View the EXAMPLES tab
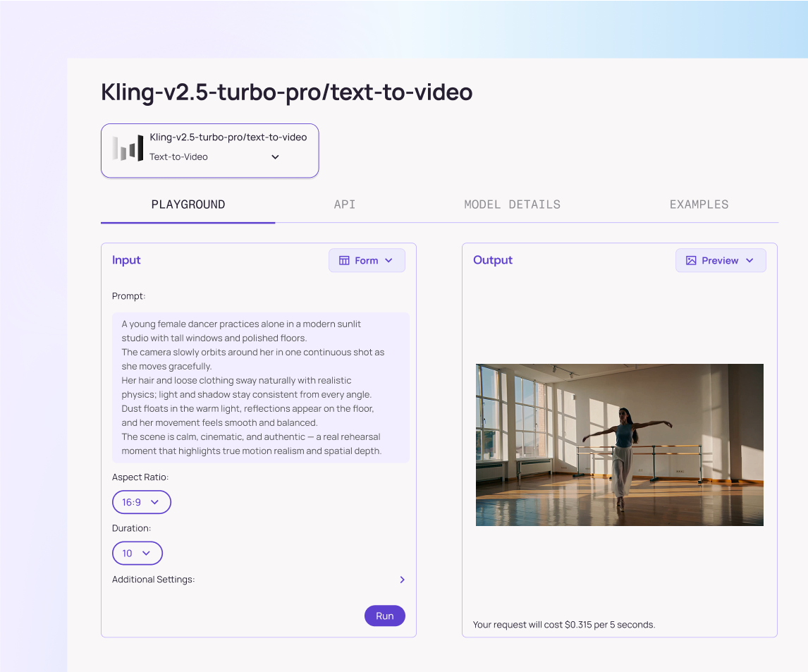This screenshot has width=808, height=672. (x=699, y=204)
